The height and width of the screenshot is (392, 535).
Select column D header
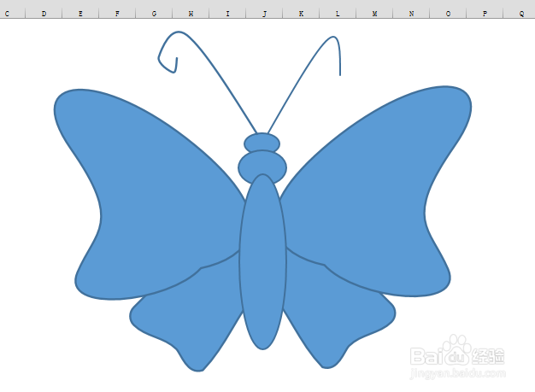pyautogui.click(x=44, y=14)
